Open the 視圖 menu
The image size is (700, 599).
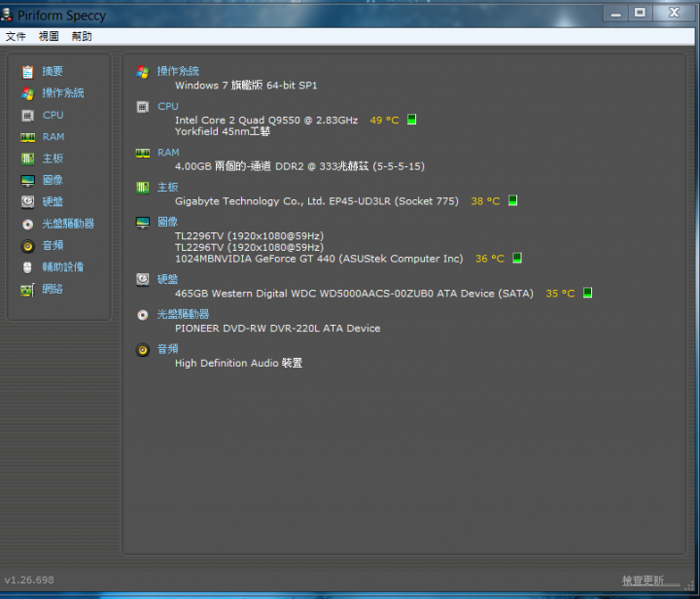[49, 36]
